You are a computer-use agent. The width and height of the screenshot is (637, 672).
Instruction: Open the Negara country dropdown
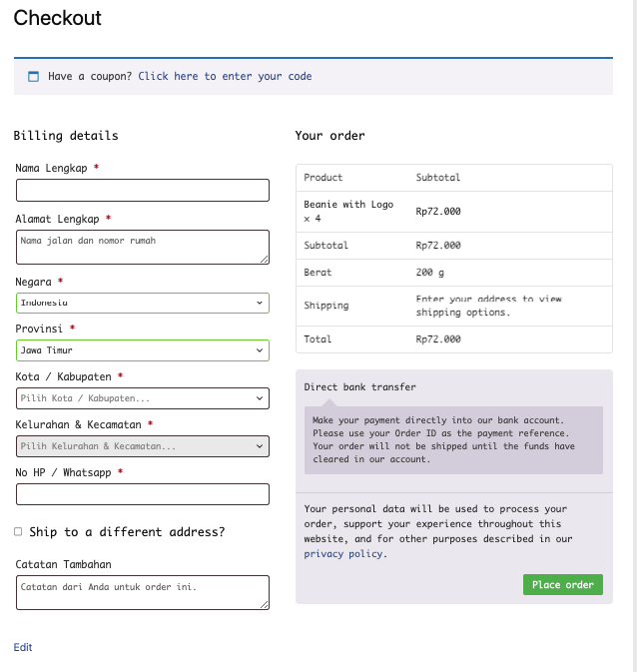tap(143, 303)
